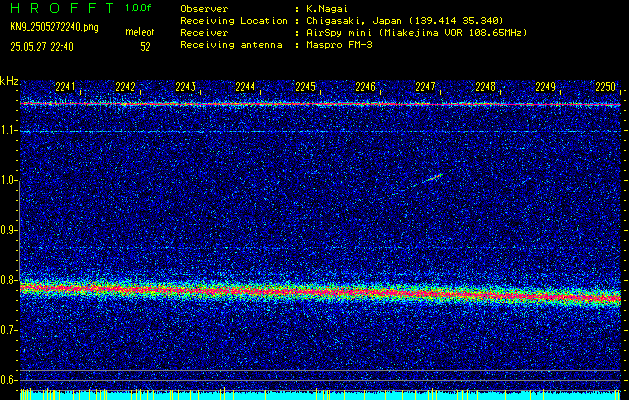Click the observer name K.Nagai
Screen dimensions: 629x400
(x=327, y=9)
